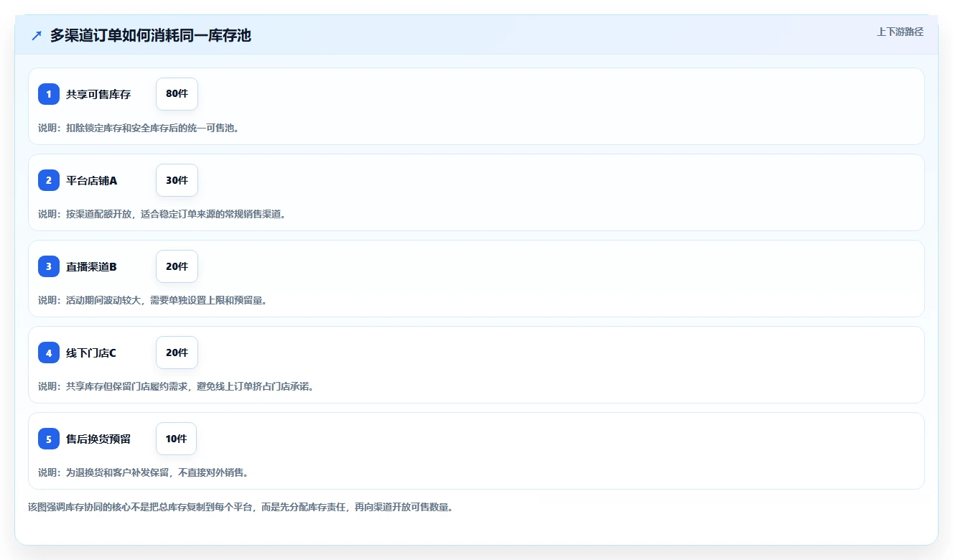Click the footer note starting 该图强调库存协同
This screenshot has width=953, height=560.
[x=241, y=507]
